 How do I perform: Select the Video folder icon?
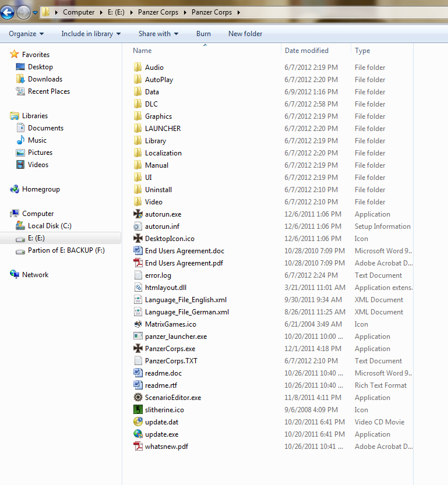[137, 201]
